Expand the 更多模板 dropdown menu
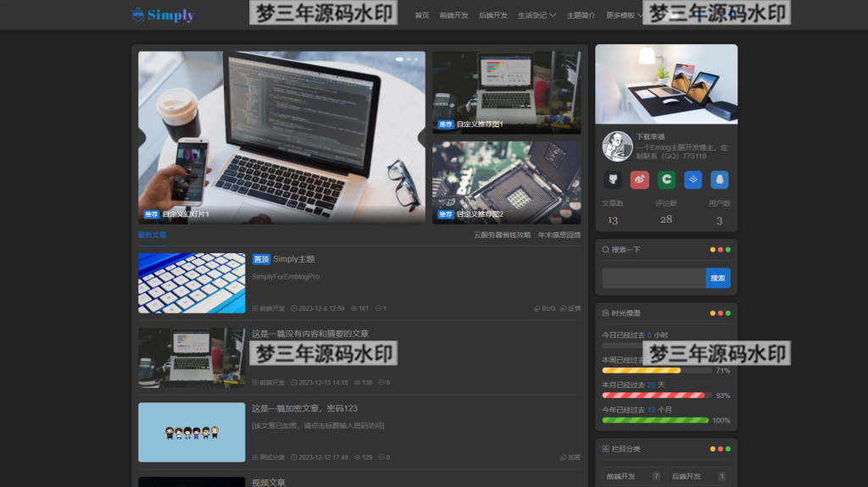This screenshot has width=868, height=487. (x=625, y=15)
